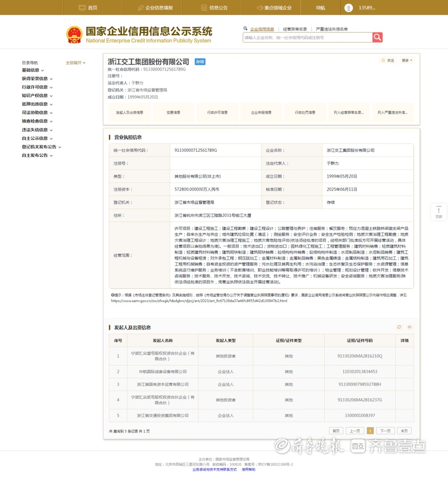Click the 13589... account name
The height and width of the screenshot is (477, 448).
pyautogui.click(x=367, y=8)
